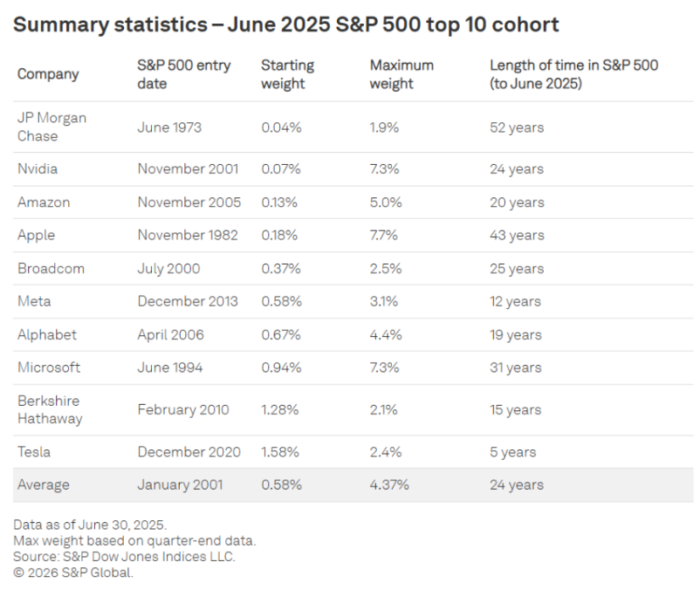Select Nvidia's November 2001 entry date
This screenshot has width=700, height=590.
[x=189, y=169]
